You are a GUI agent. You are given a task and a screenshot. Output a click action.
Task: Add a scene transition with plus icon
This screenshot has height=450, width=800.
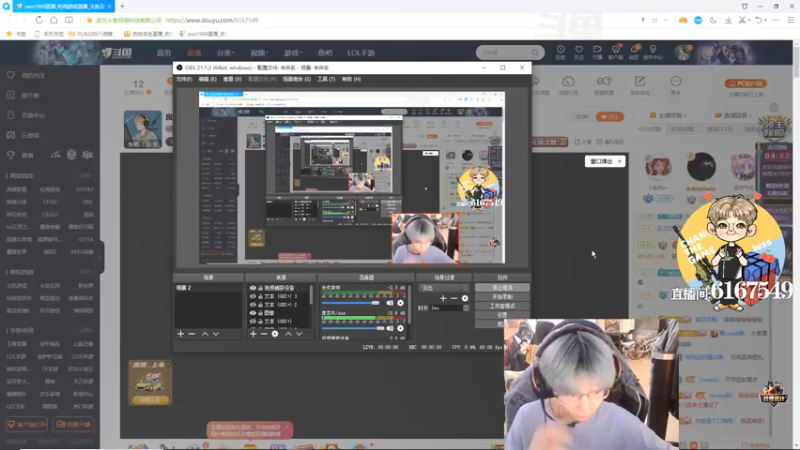click(443, 298)
